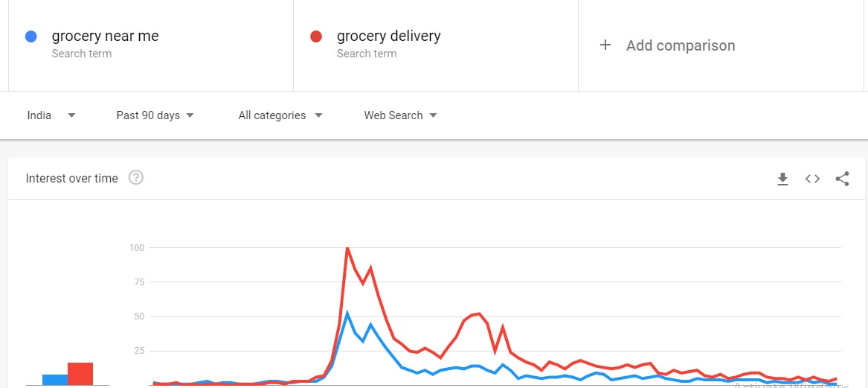Click the Interest over time heading
Viewport: 868px width, 388px height.
pyautogui.click(x=72, y=179)
